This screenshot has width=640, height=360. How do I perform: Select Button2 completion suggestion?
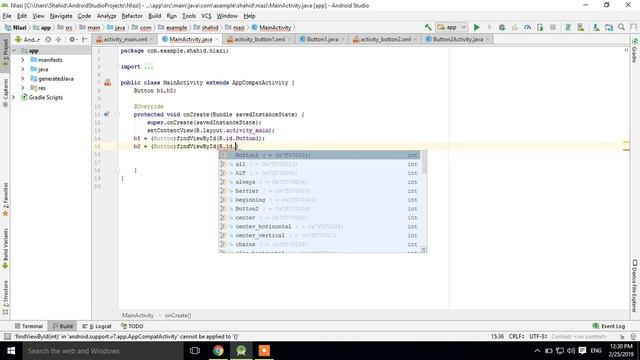point(320,209)
